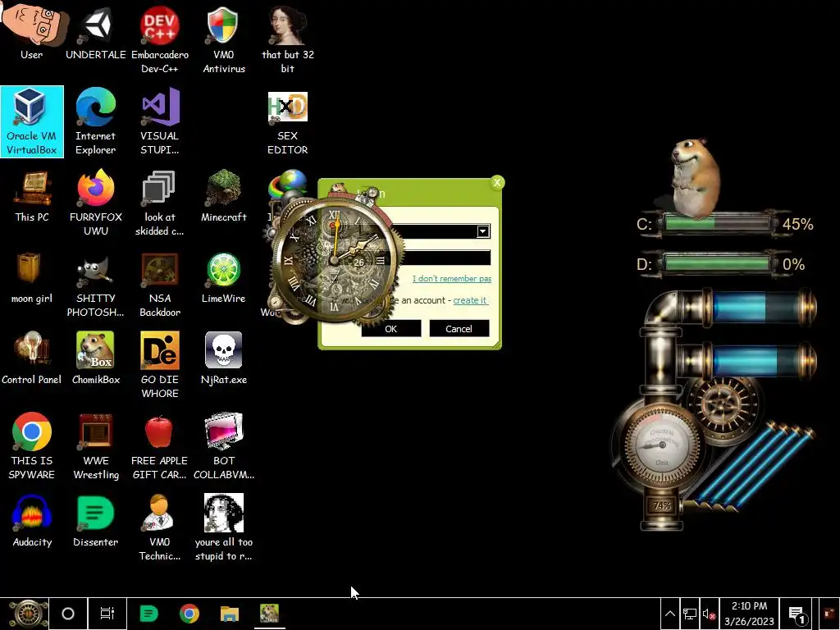Open Cortana search circle on taskbar

[68, 614]
